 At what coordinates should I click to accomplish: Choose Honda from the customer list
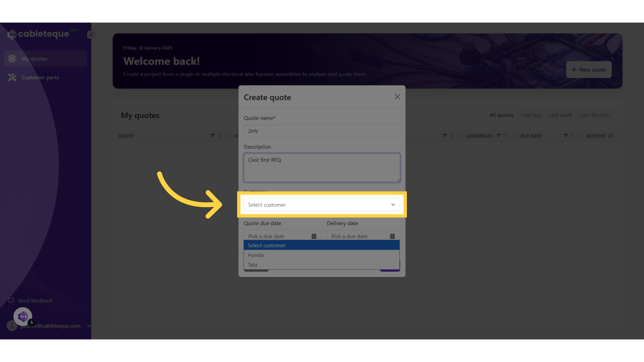coord(256,255)
